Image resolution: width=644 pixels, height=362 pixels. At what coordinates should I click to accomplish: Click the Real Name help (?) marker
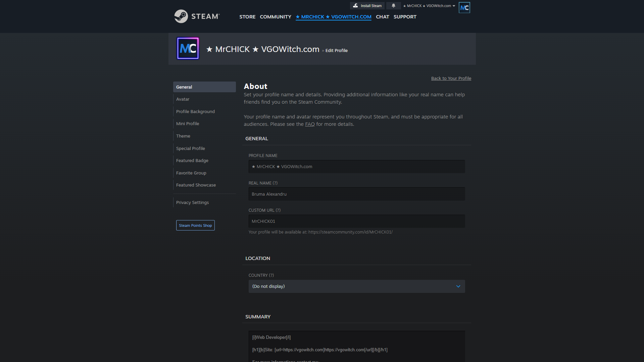(275, 183)
